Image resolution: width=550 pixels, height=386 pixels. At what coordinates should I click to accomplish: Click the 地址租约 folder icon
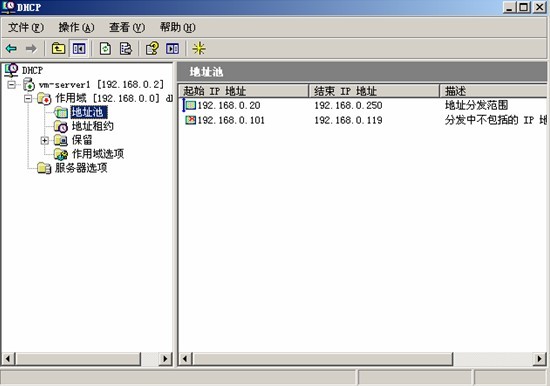61,126
